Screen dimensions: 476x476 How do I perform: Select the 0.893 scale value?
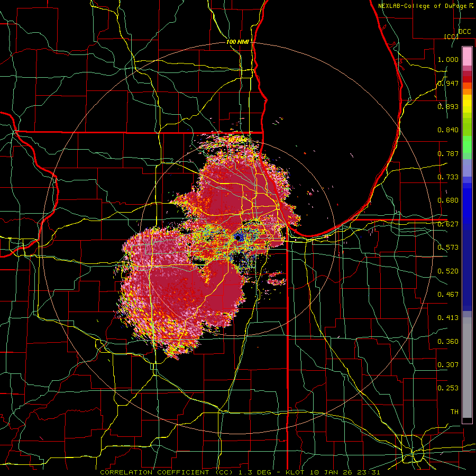(x=448, y=106)
